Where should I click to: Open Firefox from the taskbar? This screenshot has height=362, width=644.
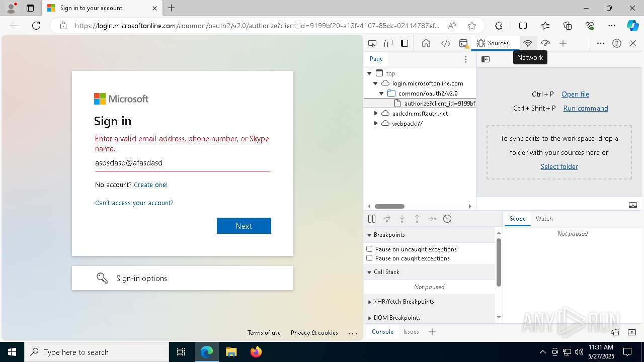pos(256,352)
